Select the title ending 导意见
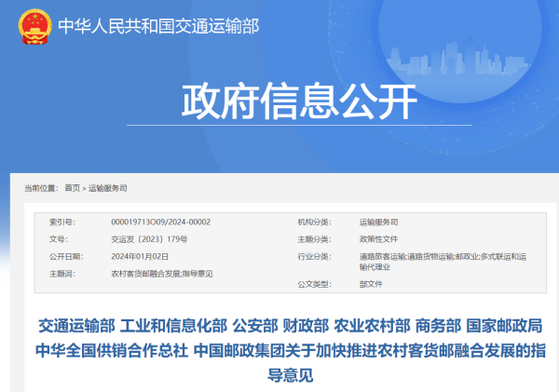 click(290, 375)
